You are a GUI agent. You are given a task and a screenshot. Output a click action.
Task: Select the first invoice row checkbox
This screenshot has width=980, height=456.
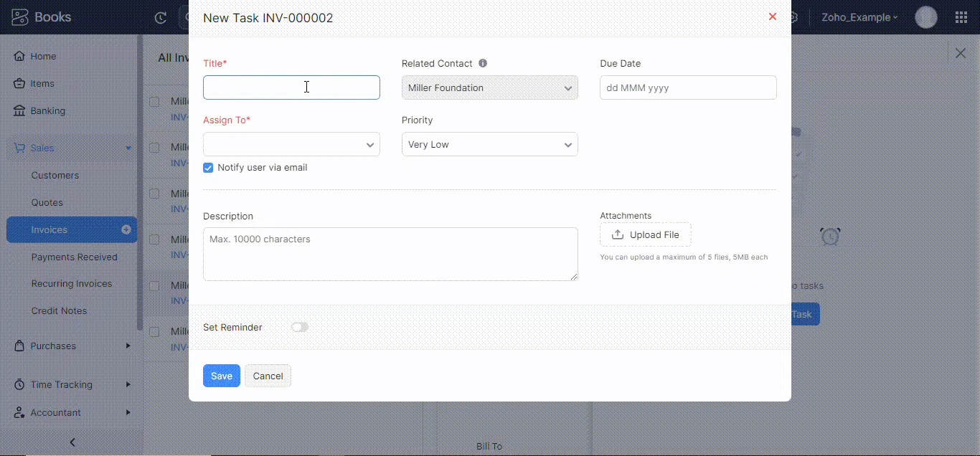[154, 102]
